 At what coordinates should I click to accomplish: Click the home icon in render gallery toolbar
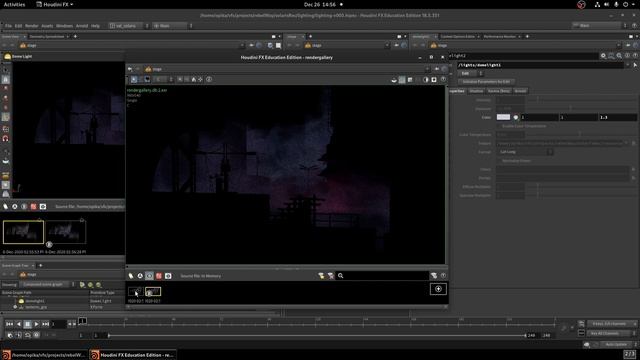click(x=194, y=80)
